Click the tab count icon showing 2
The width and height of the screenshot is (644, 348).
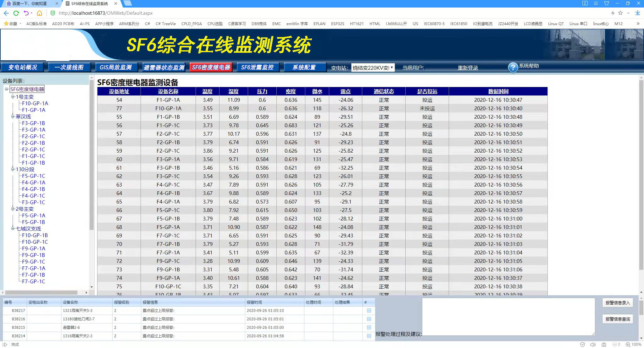[x=585, y=3]
